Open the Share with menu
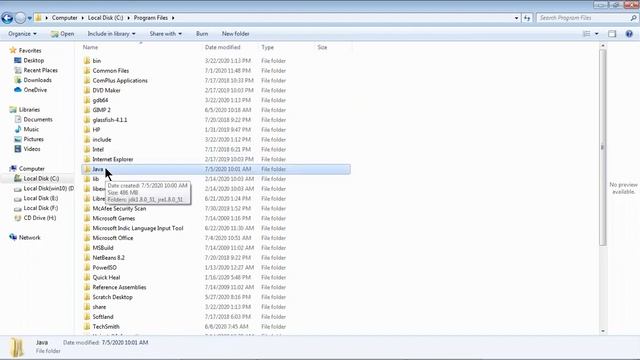The width and height of the screenshot is (640, 360). click(x=165, y=34)
